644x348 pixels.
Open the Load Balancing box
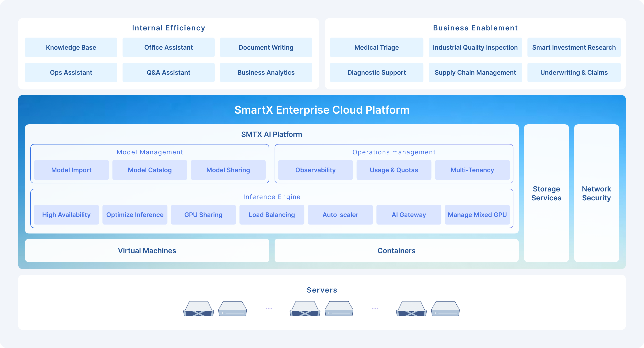(272, 215)
